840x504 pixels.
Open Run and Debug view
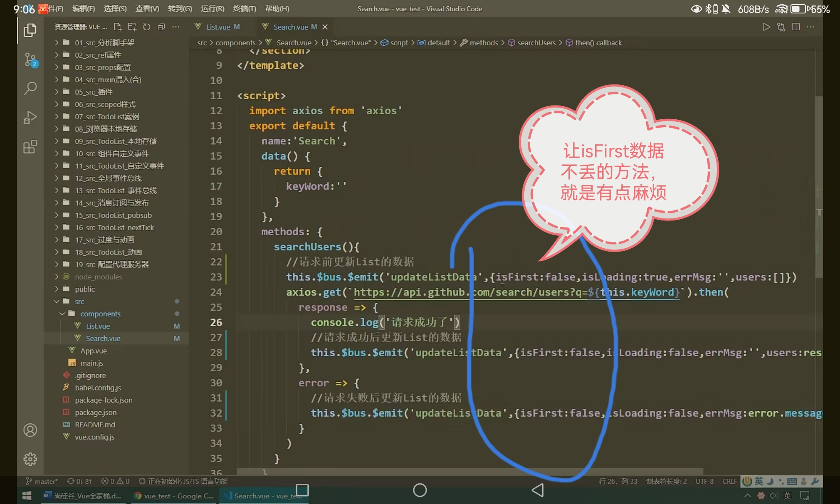click(30, 118)
